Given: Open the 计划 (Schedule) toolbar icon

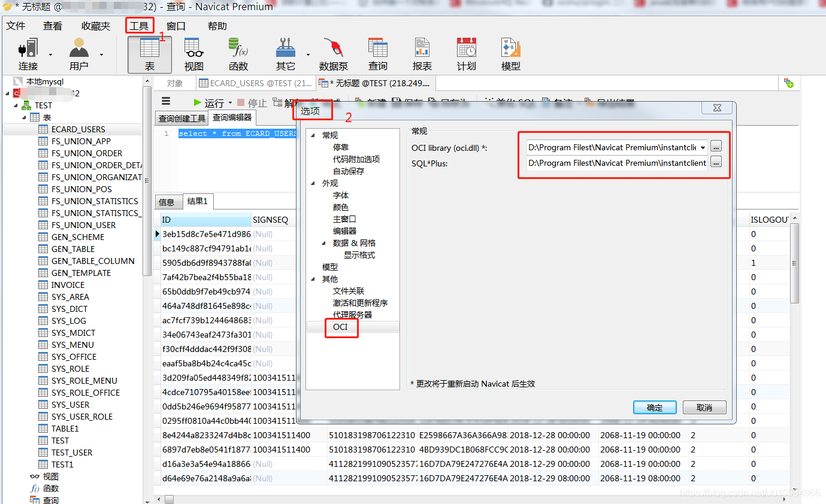Looking at the screenshot, I should click(x=467, y=54).
